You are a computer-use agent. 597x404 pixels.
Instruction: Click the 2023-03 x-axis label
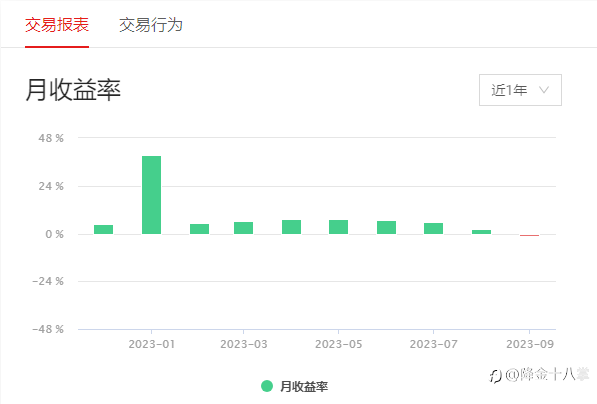point(244,344)
